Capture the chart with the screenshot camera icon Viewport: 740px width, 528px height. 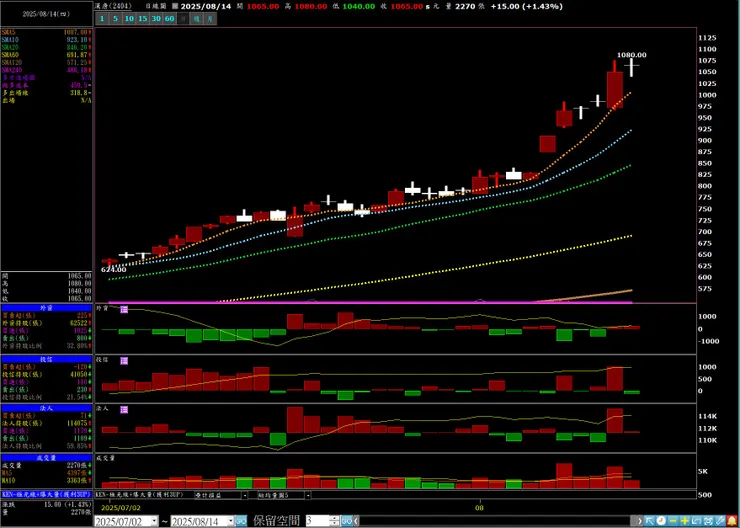click(708, 521)
